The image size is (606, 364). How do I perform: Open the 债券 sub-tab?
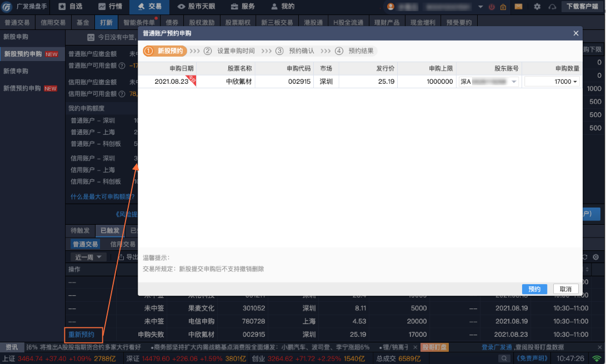[172, 22]
